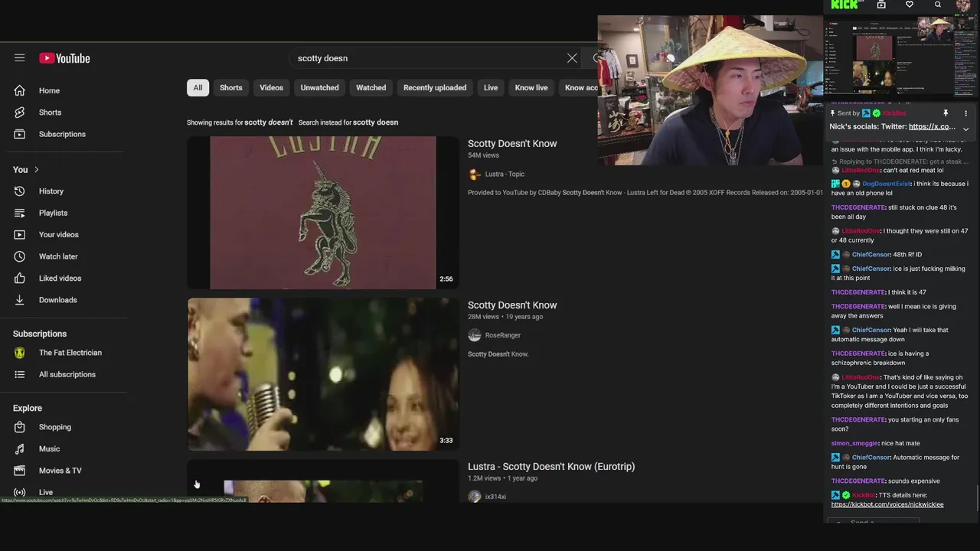The image size is (980, 551).
Task: Click the Kick heart following icon
Action: (910, 5)
